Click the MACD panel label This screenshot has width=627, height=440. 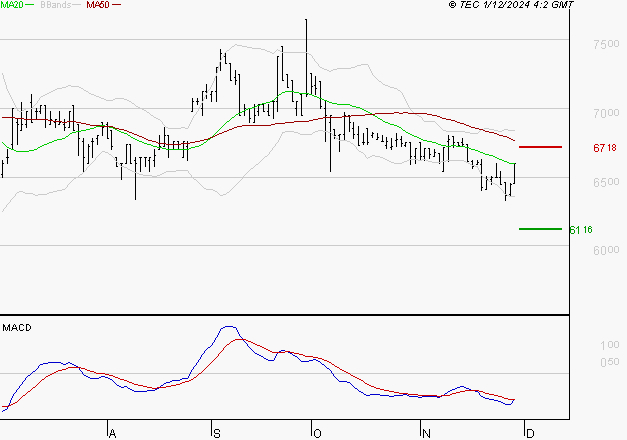pyautogui.click(x=17, y=328)
